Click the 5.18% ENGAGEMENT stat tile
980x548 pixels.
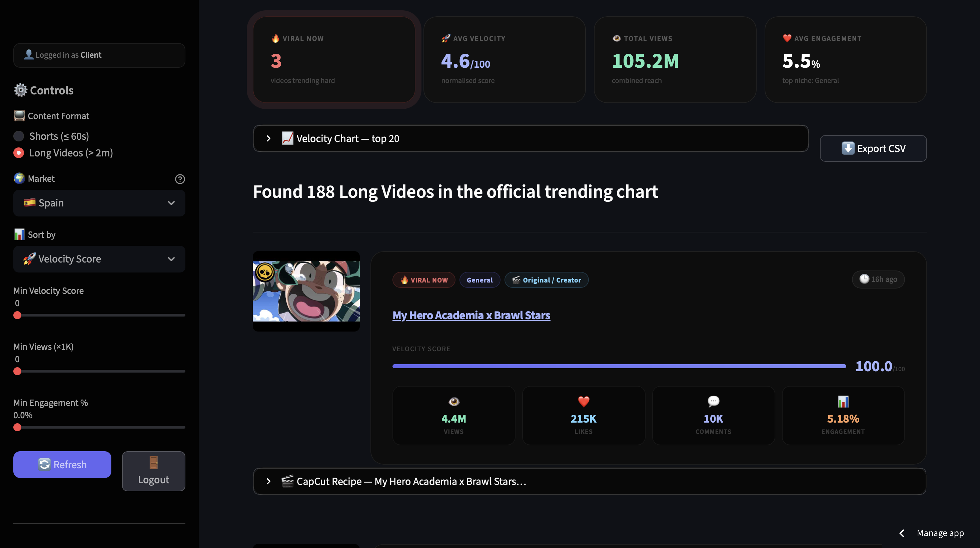click(x=843, y=415)
